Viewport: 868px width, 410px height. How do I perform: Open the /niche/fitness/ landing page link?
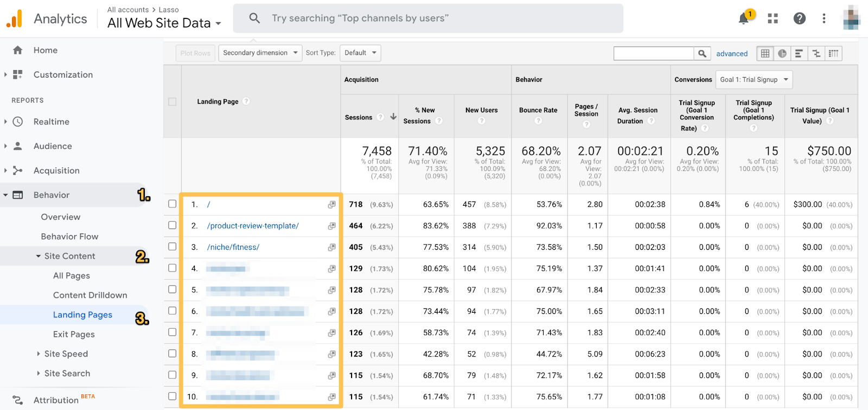click(233, 247)
